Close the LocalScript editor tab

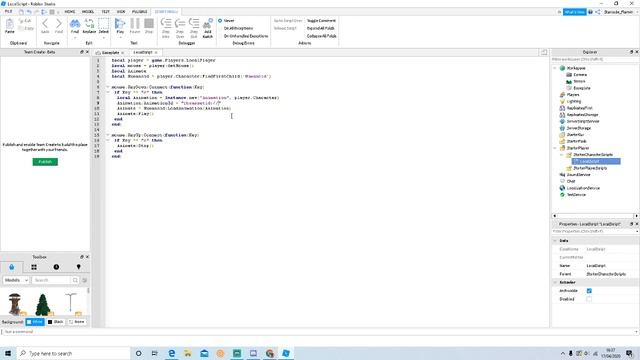coord(156,52)
